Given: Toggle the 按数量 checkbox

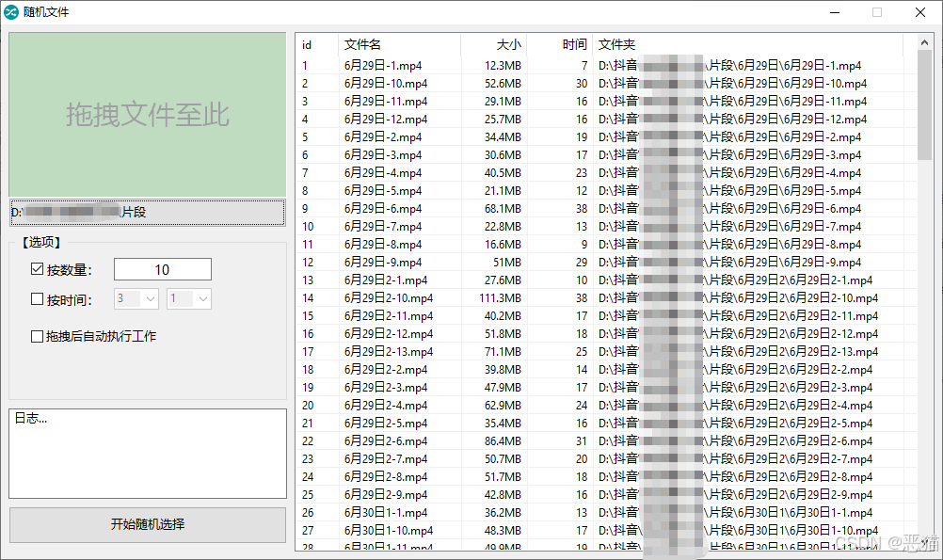Looking at the screenshot, I should pos(38,269).
